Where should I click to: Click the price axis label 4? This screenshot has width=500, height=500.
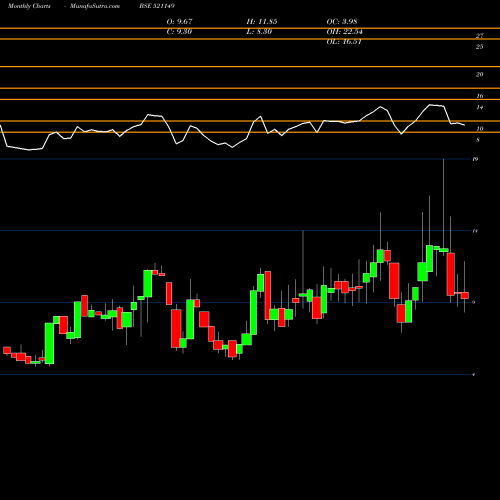click(x=474, y=375)
